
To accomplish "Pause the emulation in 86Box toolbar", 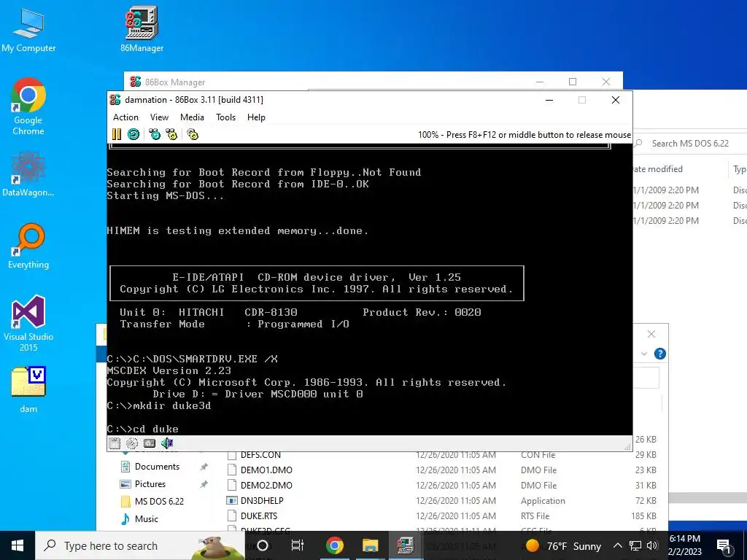I will (x=117, y=134).
